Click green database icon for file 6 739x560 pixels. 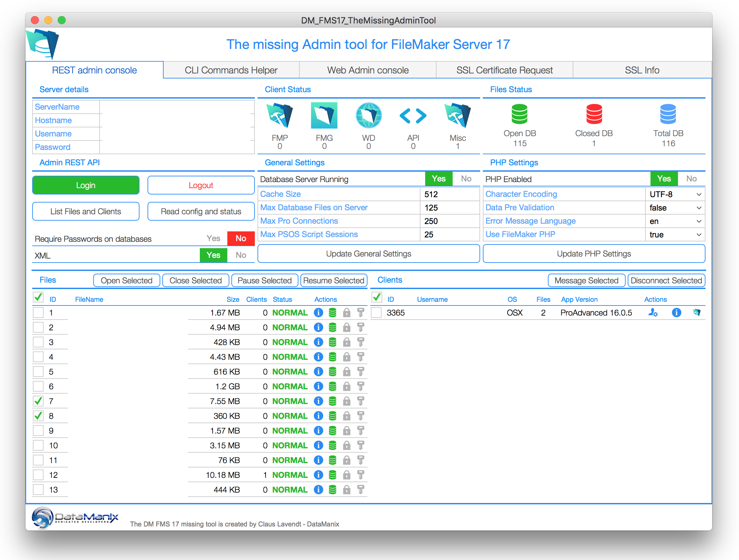pos(333,386)
